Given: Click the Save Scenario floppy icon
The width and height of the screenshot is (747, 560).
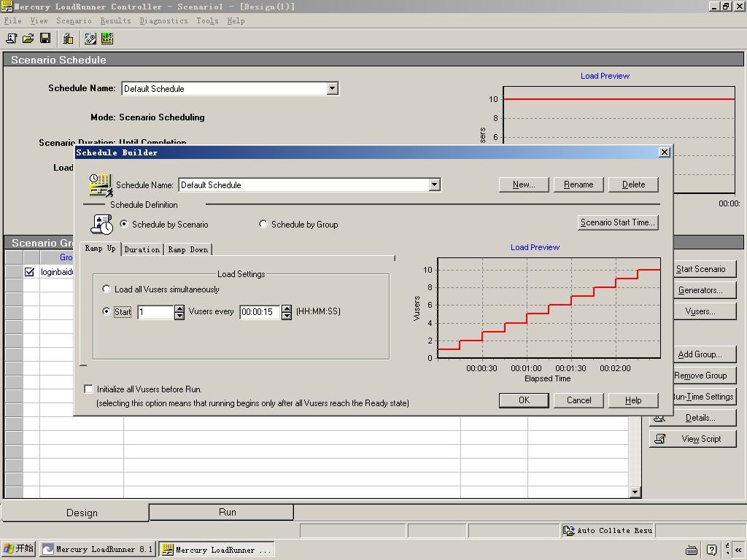Looking at the screenshot, I should 45,39.
